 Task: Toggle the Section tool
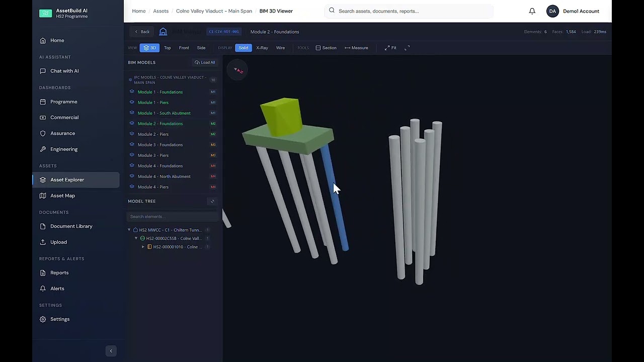pos(326,48)
